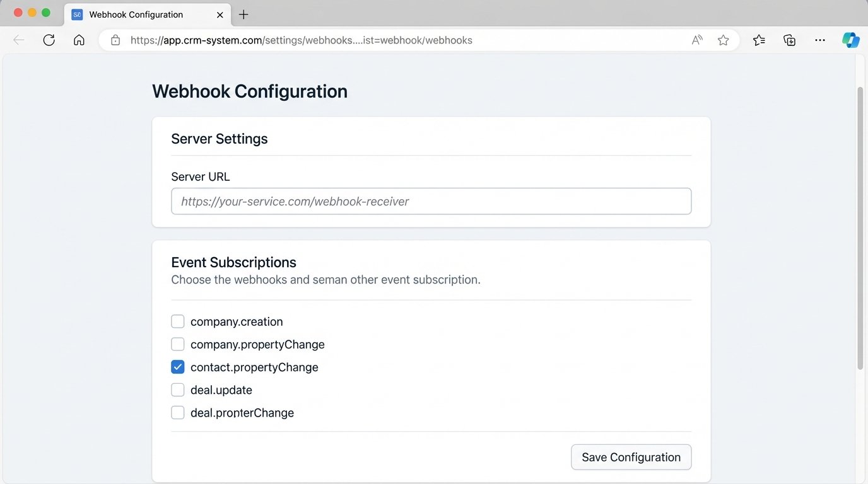Viewport: 868px width, 484px height.
Task: Click the back navigation arrow
Action: [19, 40]
